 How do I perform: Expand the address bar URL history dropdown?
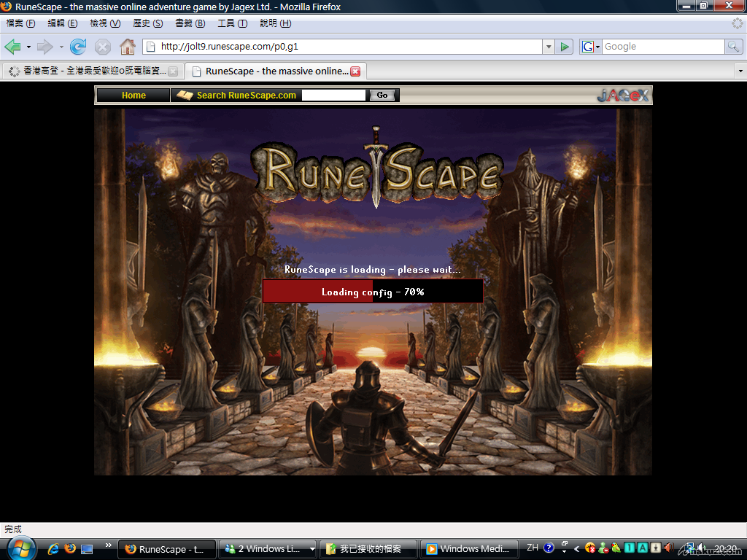tap(549, 47)
